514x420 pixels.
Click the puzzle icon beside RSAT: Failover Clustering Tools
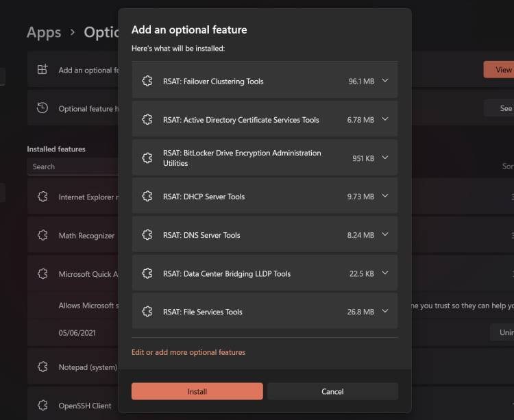[147, 81]
